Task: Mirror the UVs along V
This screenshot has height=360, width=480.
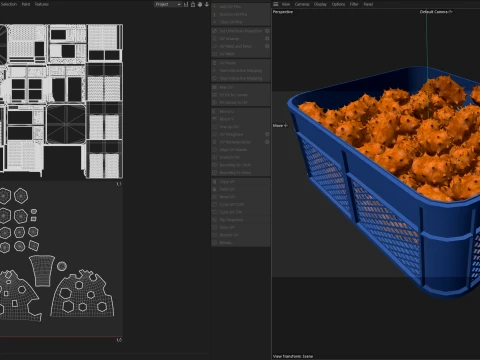Action: [x=241, y=119]
